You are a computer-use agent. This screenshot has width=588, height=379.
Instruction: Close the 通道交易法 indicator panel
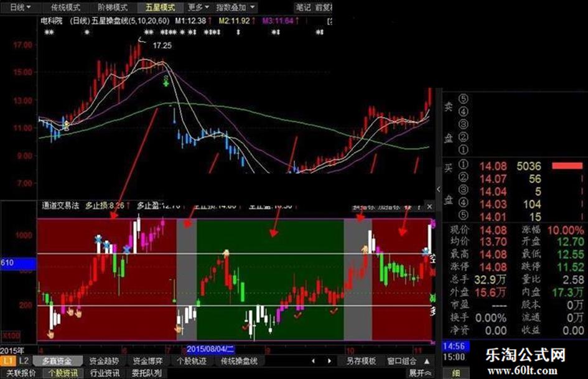tap(430, 207)
